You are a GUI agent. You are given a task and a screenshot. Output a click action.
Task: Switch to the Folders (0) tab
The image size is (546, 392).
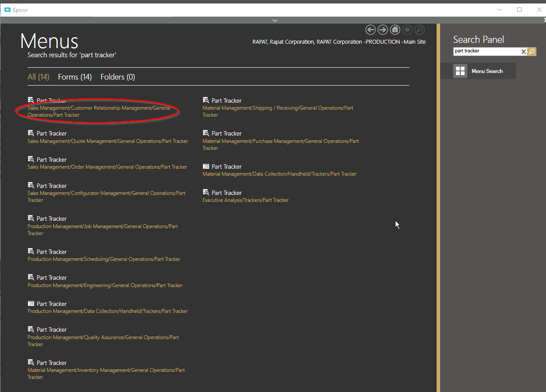pos(118,77)
